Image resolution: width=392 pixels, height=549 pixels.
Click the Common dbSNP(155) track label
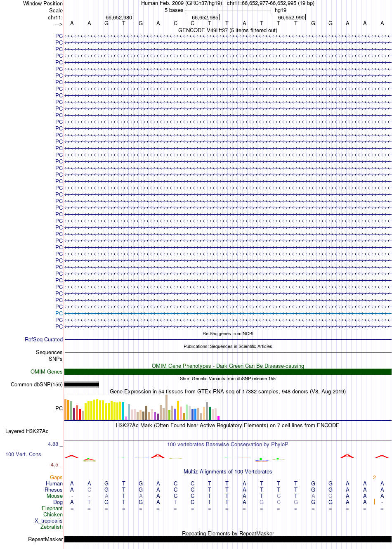pyautogui.click(x=37, y=384)
